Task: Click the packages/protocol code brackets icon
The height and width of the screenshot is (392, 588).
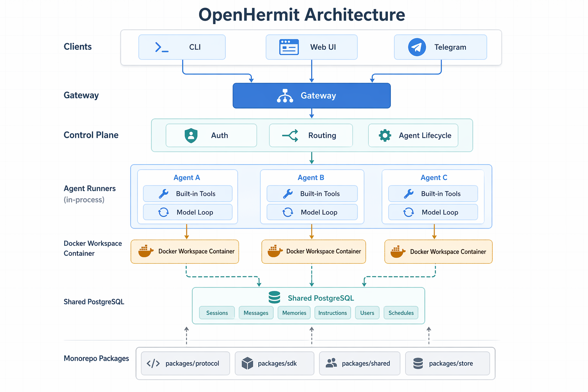Action: [153, 363]
